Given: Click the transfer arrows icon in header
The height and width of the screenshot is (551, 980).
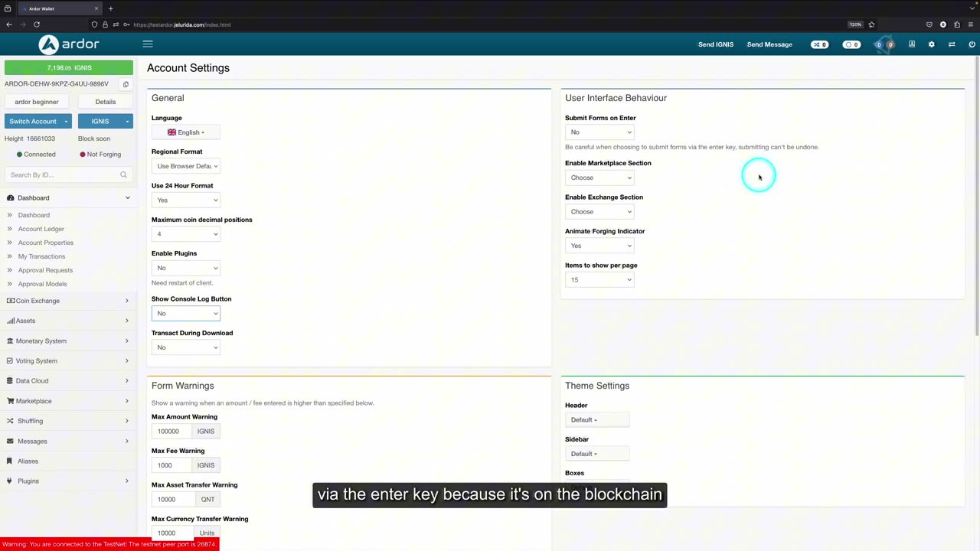Looking at the screenshot, I should coord(952,44).
